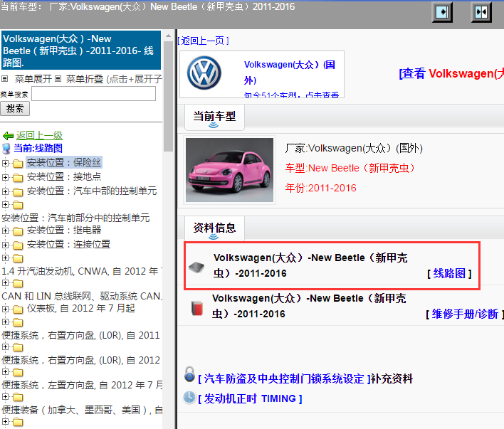Expand the 仪表板, 自 2012 年 7 月起 node
The height and width of the screenshot is (429, 504).
[x=5, y=309]
